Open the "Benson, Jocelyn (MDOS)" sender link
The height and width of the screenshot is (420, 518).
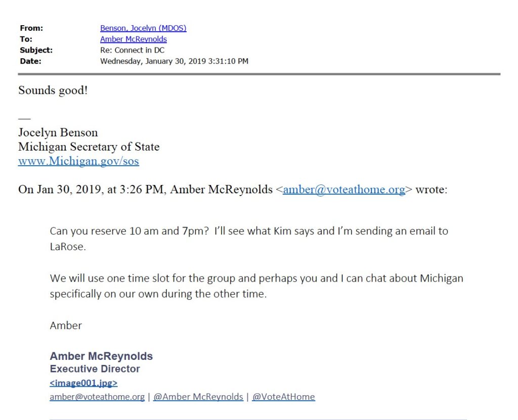(x=143, y=28)
